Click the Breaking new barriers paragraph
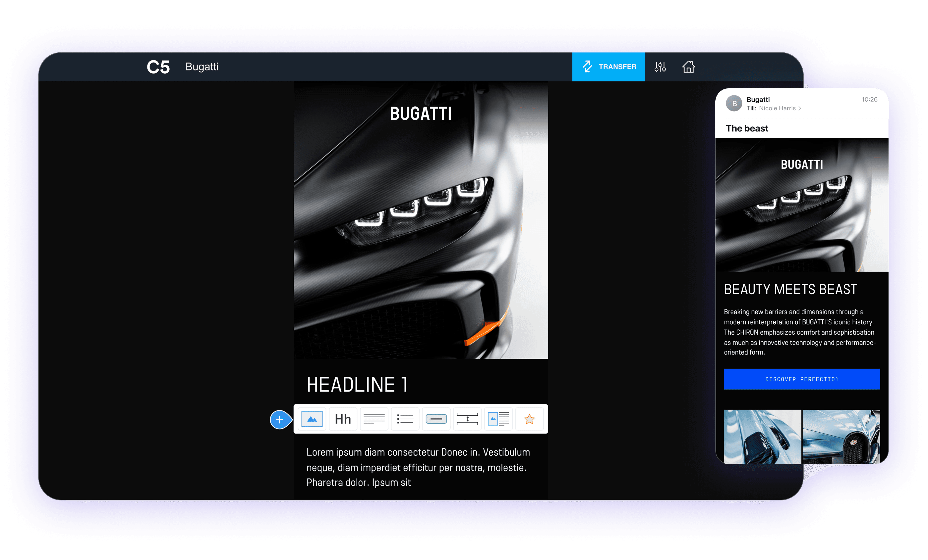This screenshot has width=928, height=560. 800,332
